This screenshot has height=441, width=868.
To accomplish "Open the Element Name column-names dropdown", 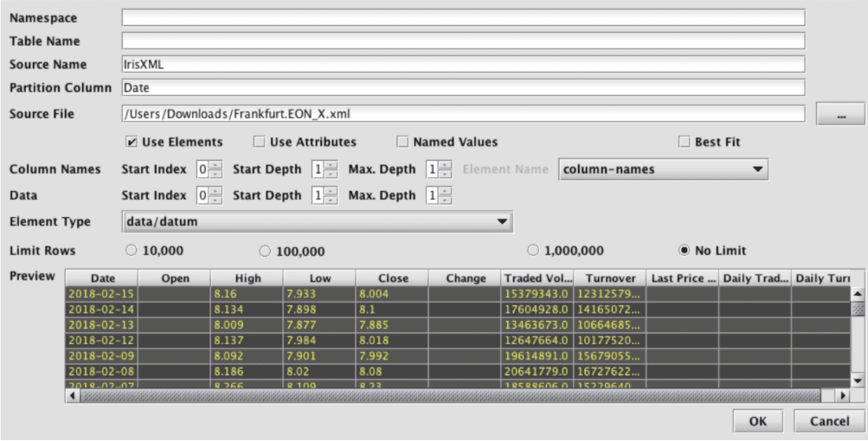I will tap(664, 169).
